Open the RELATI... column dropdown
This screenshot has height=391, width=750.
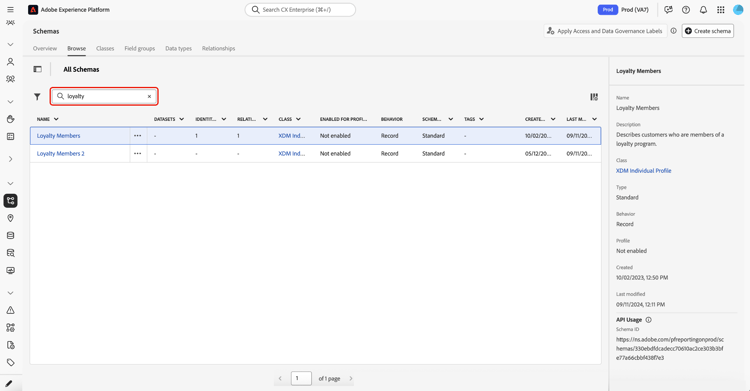click(x=265, y=119)
